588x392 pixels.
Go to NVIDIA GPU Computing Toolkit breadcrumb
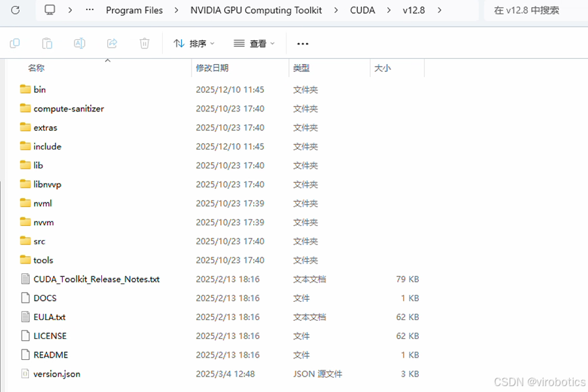tap(256, 10)
